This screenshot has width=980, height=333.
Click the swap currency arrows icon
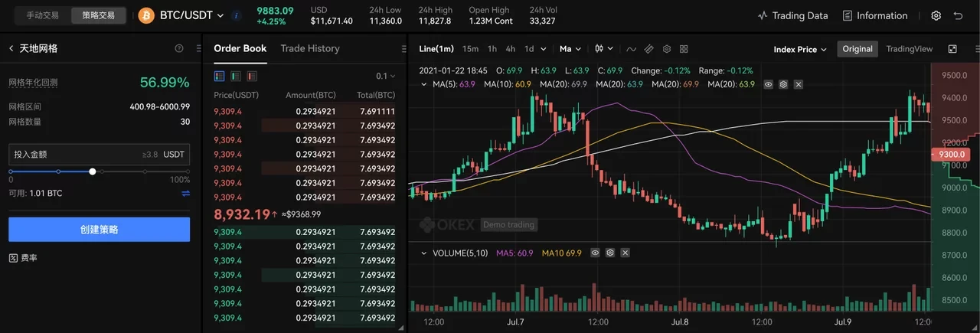coord(185,194)
